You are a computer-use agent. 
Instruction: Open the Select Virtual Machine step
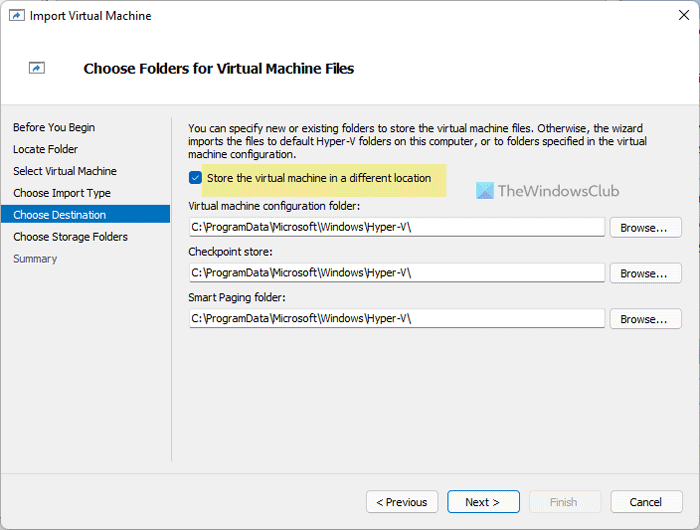coord(65,171)
